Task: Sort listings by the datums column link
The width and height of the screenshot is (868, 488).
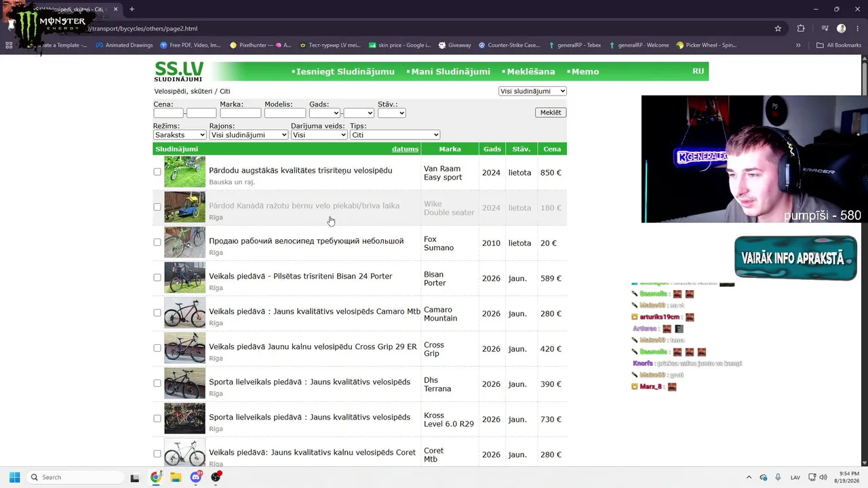Action: (x=405, y=149)
